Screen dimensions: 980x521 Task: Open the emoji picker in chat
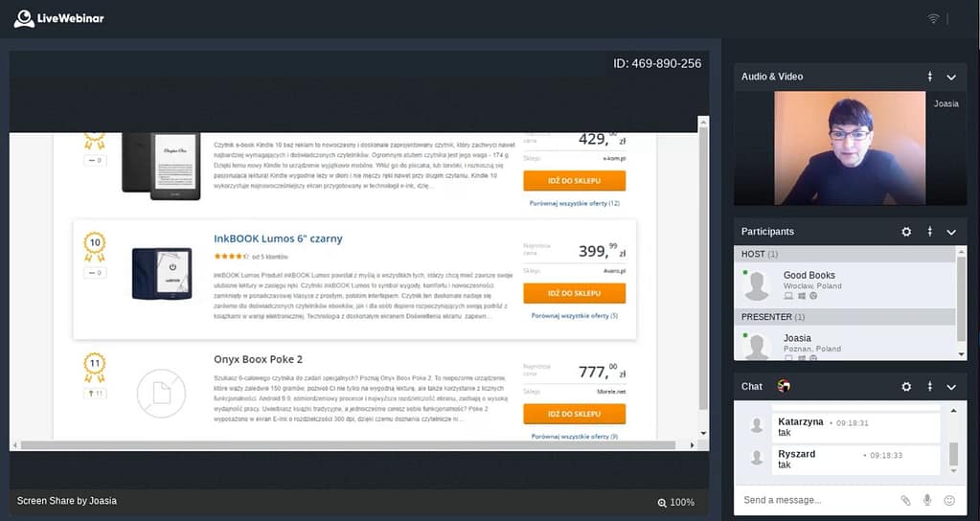coord(949,500)
